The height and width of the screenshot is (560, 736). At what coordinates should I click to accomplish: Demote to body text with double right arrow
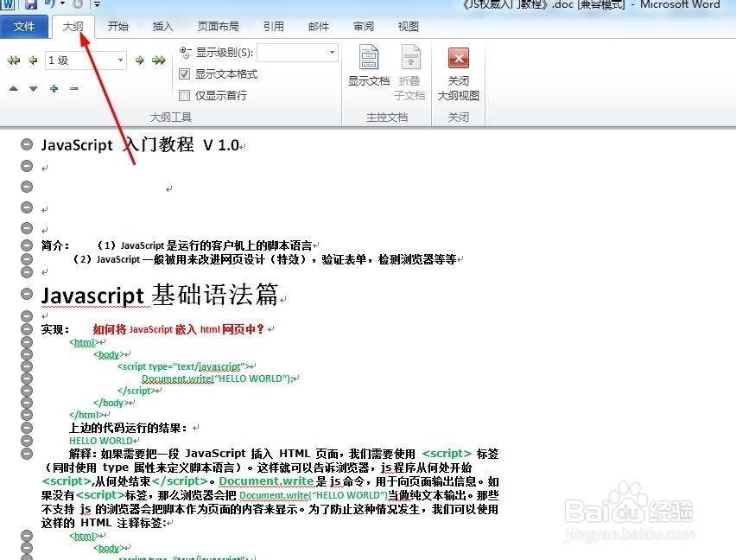159,60
